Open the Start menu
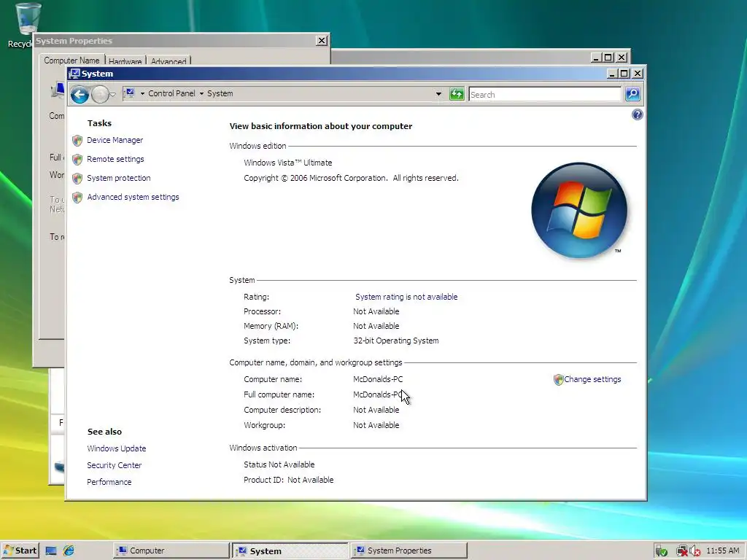This screenshot has height=560, width=747. pyautogui.click(x=20, y=551)
